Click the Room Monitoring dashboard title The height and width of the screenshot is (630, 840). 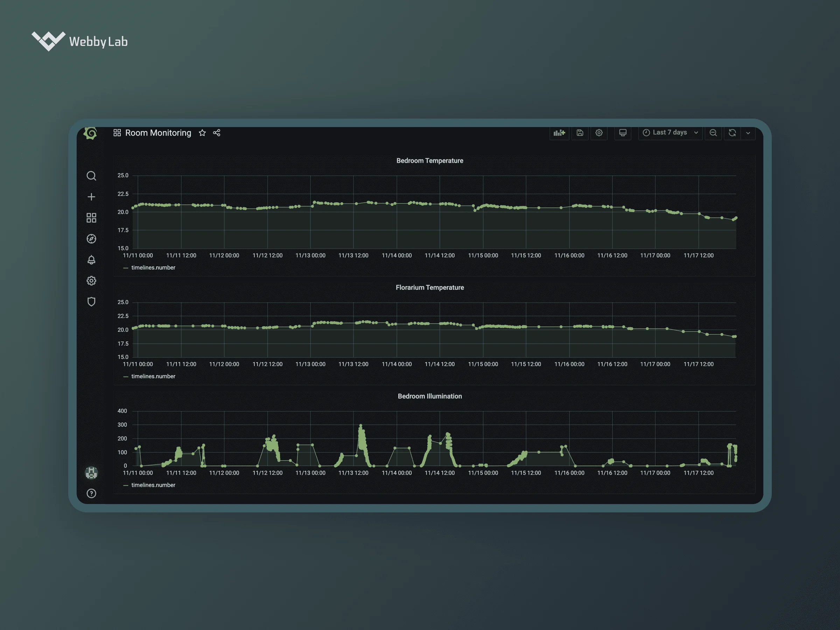tap(158, 133)
